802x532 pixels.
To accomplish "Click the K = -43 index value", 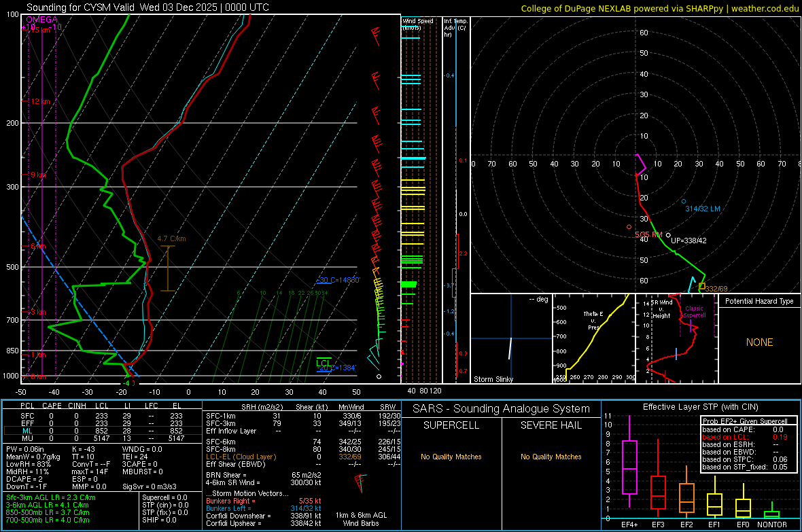I will (x=84, y=449).
